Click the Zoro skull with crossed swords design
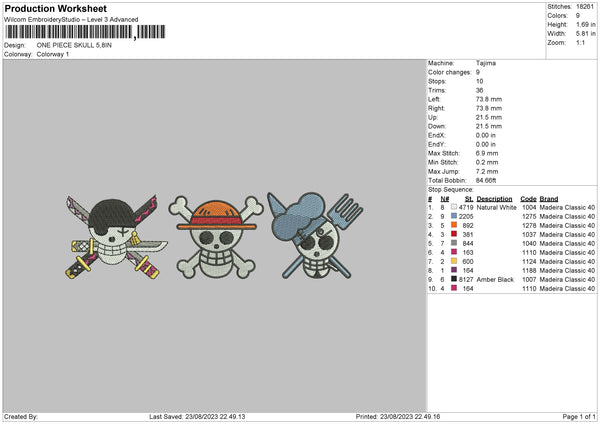600x424 pixels. pyautogui.click(x=116, y=237)
